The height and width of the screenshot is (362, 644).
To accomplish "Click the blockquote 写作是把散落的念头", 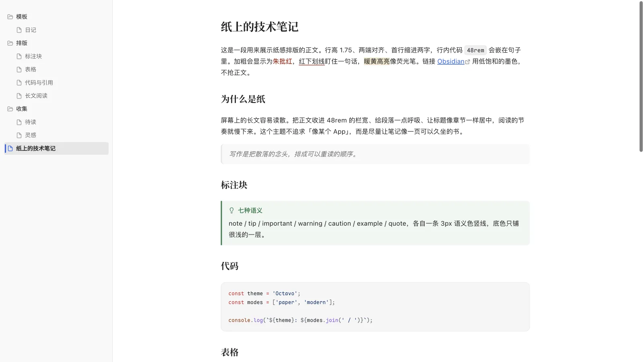I will click(375, 154).
